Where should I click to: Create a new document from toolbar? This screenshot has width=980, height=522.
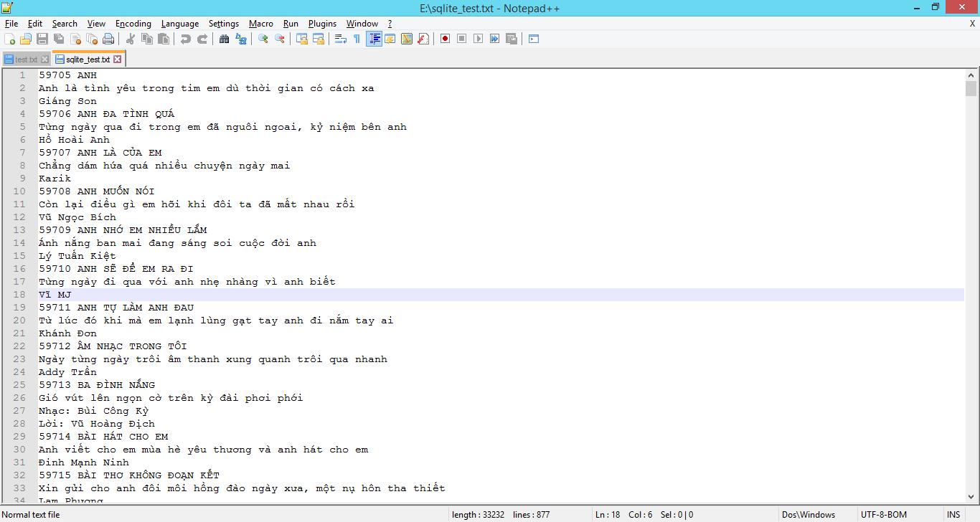coord(9,39)
